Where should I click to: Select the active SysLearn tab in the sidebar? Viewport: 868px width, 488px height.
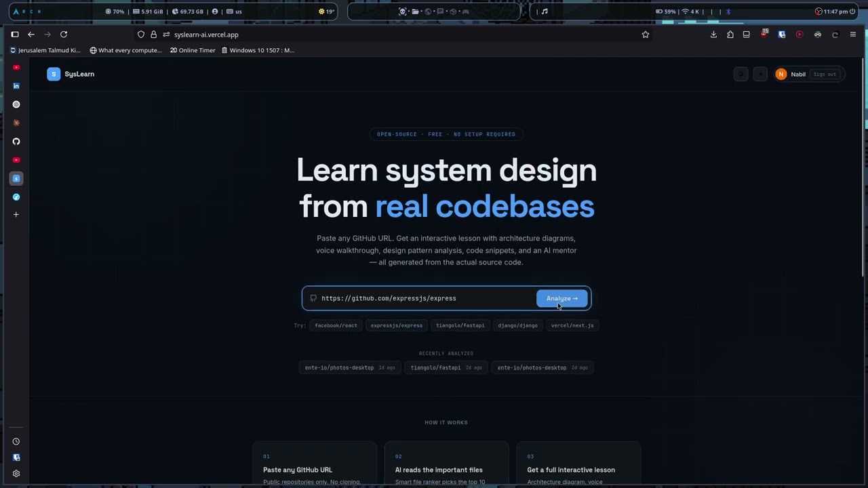(16, 178)
